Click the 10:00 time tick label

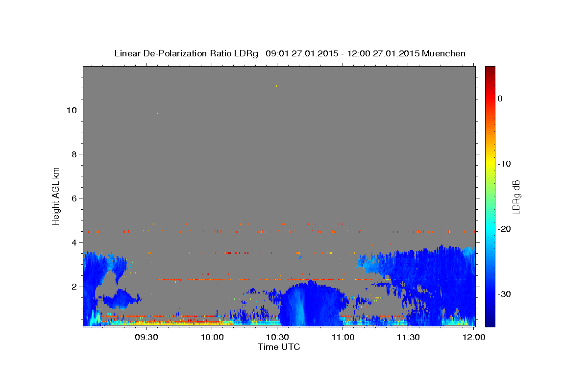click(x=212, y=337)
